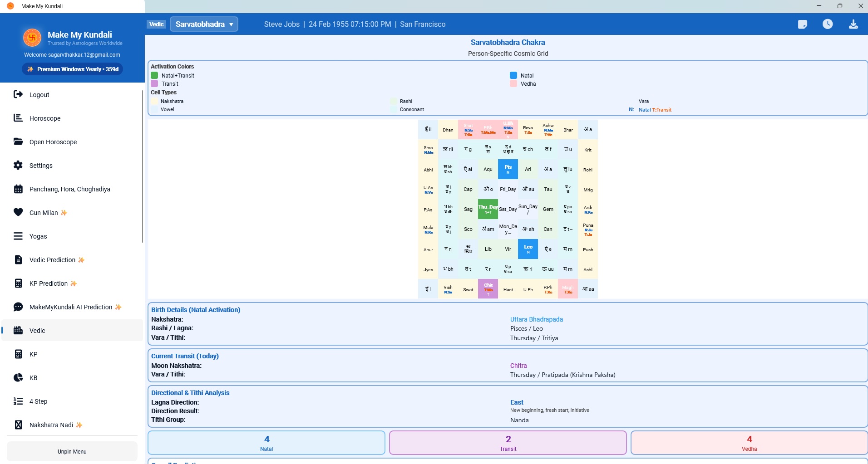The width and height of the screenshot is (868, 464).
Task: Click the Uttara Bhadrapada nakshatra text
Action: point(537,319)
